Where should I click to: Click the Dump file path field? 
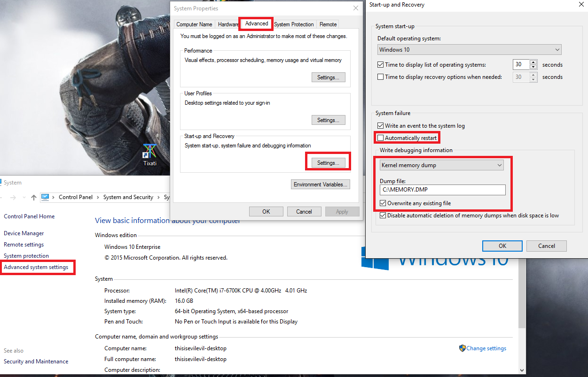point(443,190)
